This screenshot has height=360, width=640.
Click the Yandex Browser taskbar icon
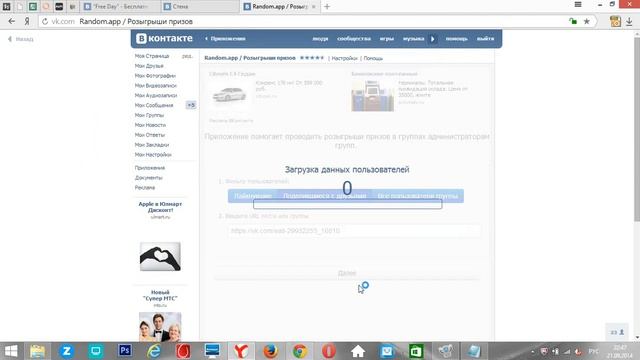pos(241,351)
